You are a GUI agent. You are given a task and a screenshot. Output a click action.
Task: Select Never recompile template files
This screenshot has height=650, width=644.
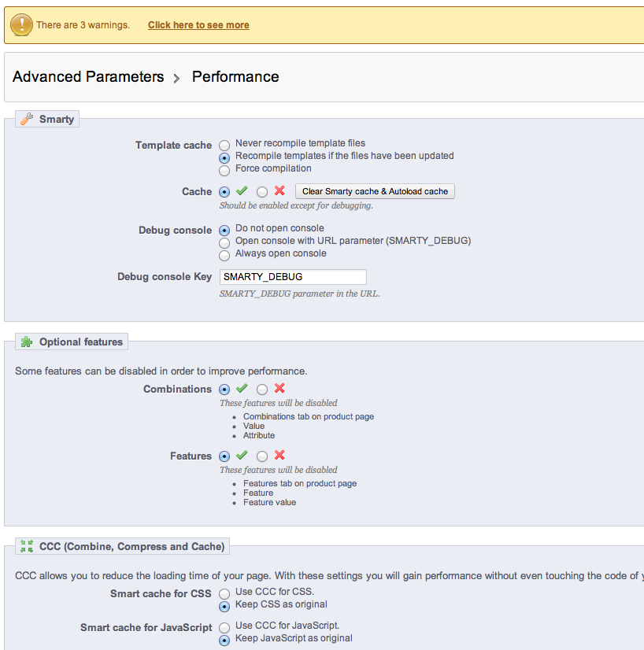click(224, 145)
